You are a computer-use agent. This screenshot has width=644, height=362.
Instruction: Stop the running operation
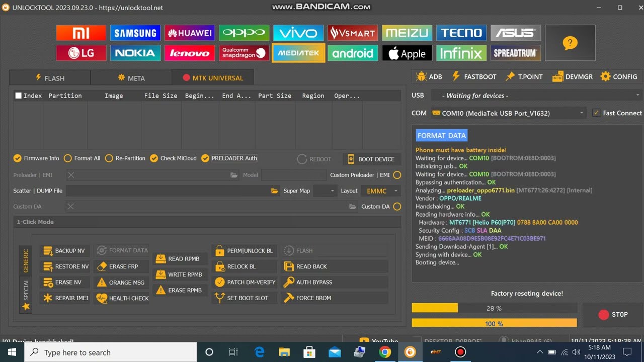612,315
